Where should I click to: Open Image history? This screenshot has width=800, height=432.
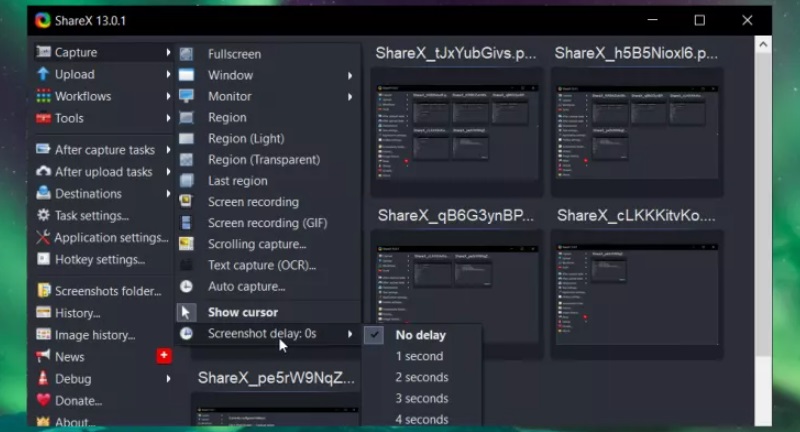[94, 335]
